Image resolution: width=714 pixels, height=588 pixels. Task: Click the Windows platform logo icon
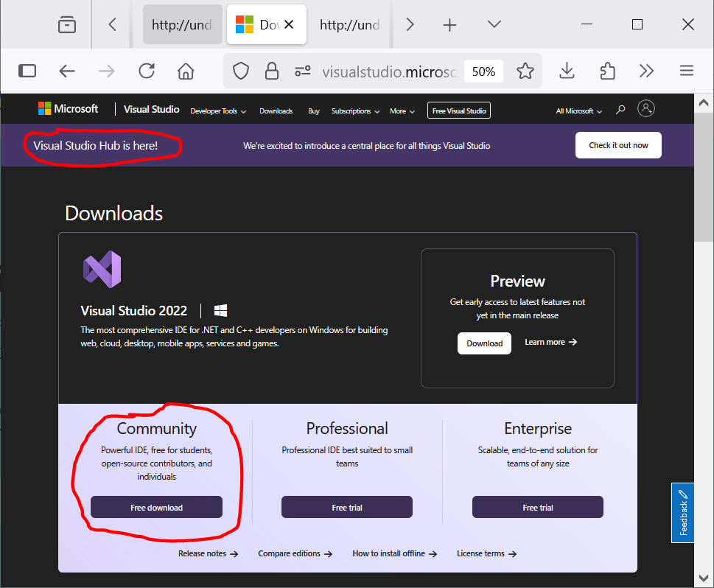(x=220, y=311)
